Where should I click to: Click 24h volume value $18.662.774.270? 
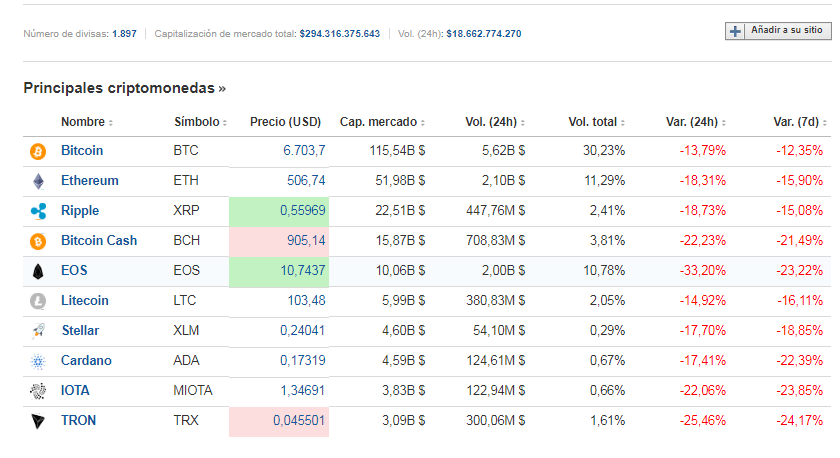[484, 34]
